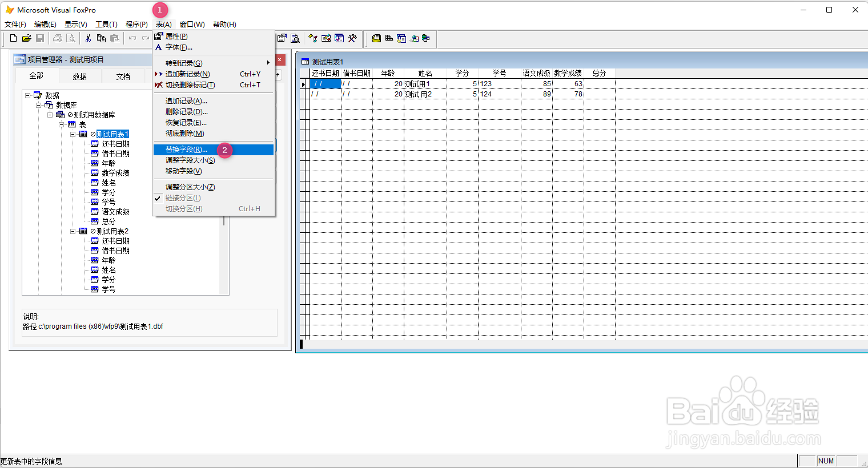The height and width of the screenshot is (468, 868).
Task: Select 追加新记录(N) in the table menu
Action: 214,74
